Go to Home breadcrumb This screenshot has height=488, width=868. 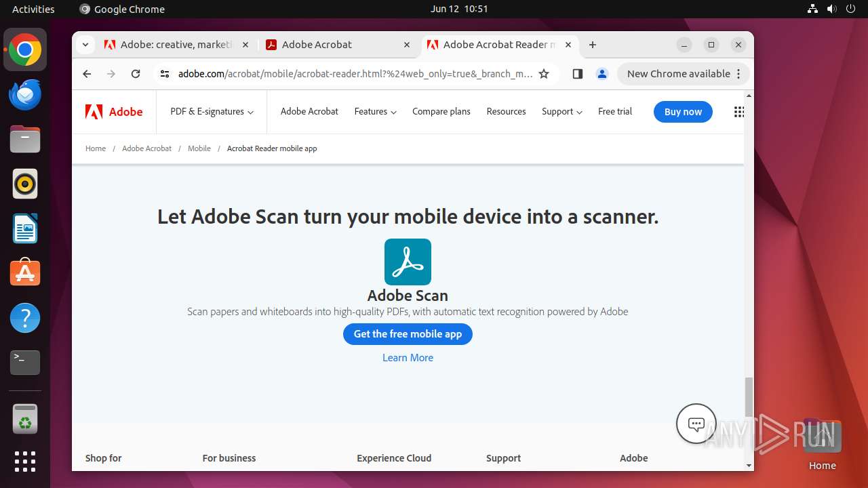[x=96, y=148]
